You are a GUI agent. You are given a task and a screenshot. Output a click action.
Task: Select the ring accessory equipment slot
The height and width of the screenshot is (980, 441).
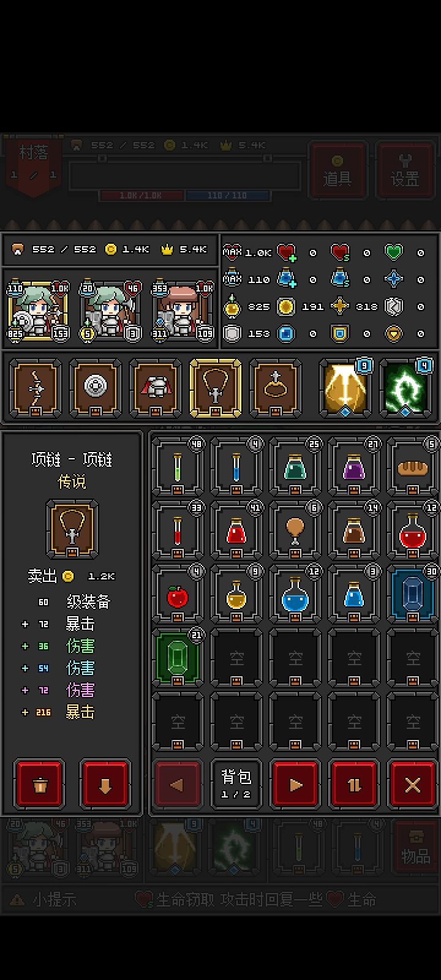276,388
